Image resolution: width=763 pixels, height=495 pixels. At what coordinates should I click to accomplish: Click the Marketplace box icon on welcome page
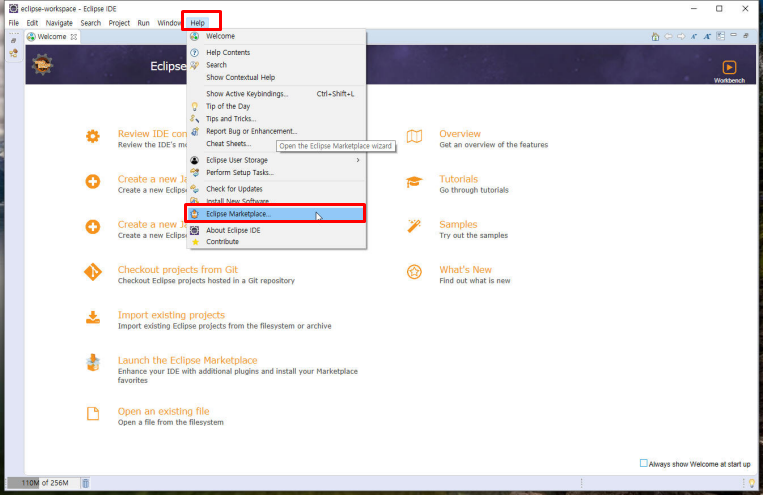pos(92,363)
